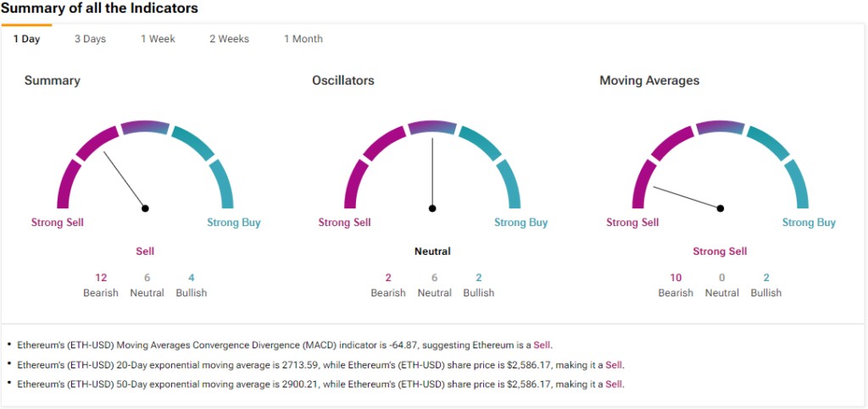The image size is (868, 409).
Task: Click the Sell link in the MACD sentence
Action: (x=542, y=345)
